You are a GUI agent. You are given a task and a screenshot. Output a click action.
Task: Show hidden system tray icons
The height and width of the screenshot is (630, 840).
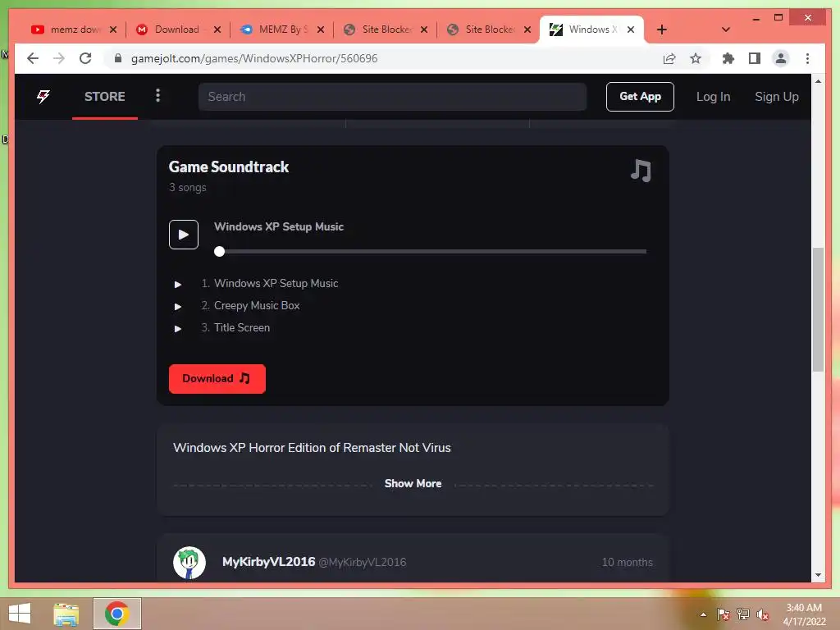(x=703, y=614)
